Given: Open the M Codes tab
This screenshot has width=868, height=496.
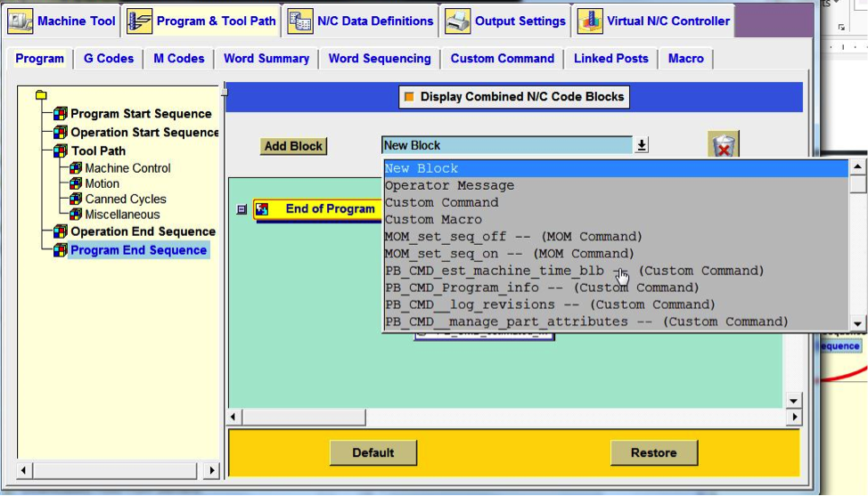Looking at the screenshot, I should click(x=179, y=59).
